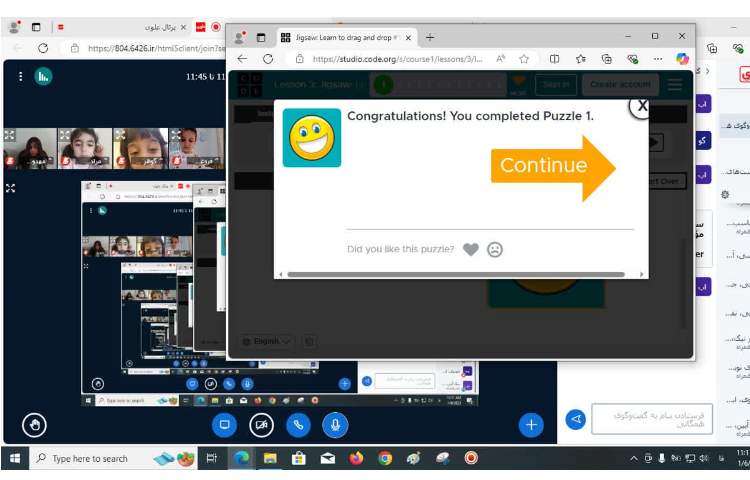
Task: Dislike the puzzle with the sad face
Action: pyautogui.click(x=495, y=250)
